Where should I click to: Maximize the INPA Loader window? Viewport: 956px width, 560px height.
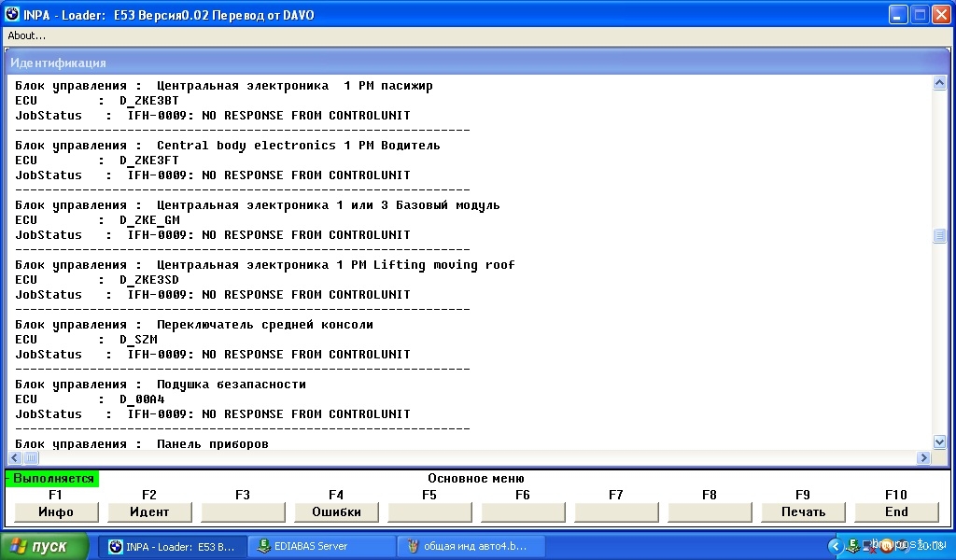click(919, 14)
